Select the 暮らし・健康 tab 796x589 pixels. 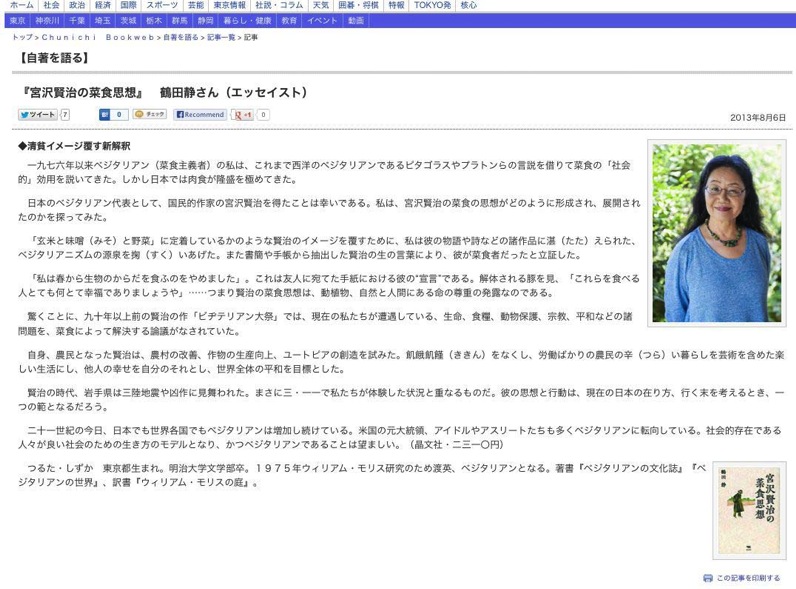pos(247,21)
